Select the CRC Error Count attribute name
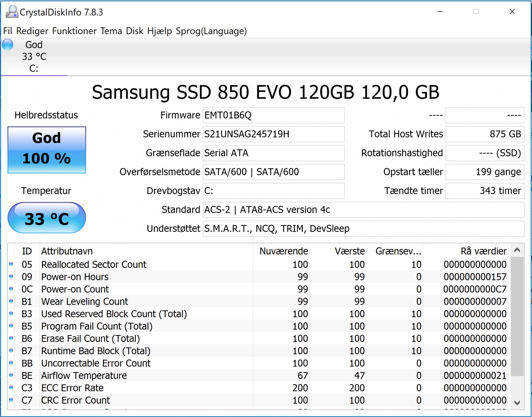Image resolution: width=532 pixels, height=417 pixels. point(76,400)
